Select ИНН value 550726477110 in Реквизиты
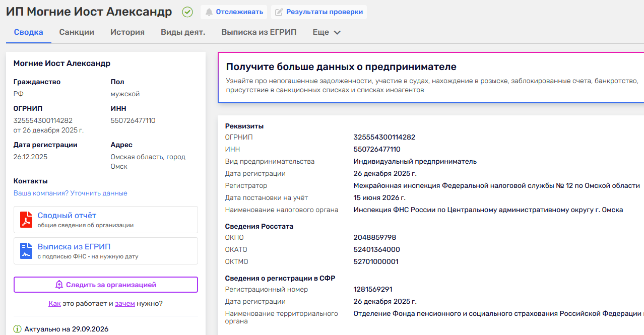Viewport: 644px width, 335px height. coord(377,149)
